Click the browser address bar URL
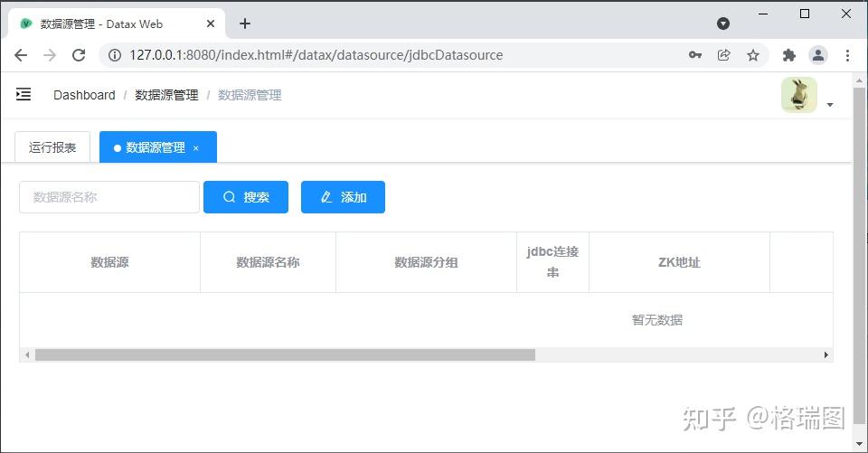 point(316,55)
